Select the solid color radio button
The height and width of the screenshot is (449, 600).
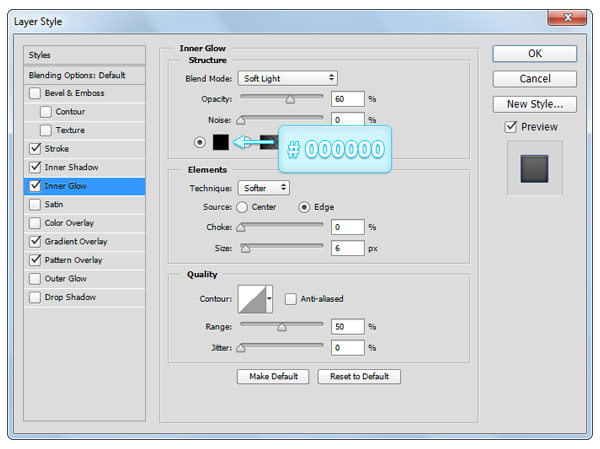(200, 142)
